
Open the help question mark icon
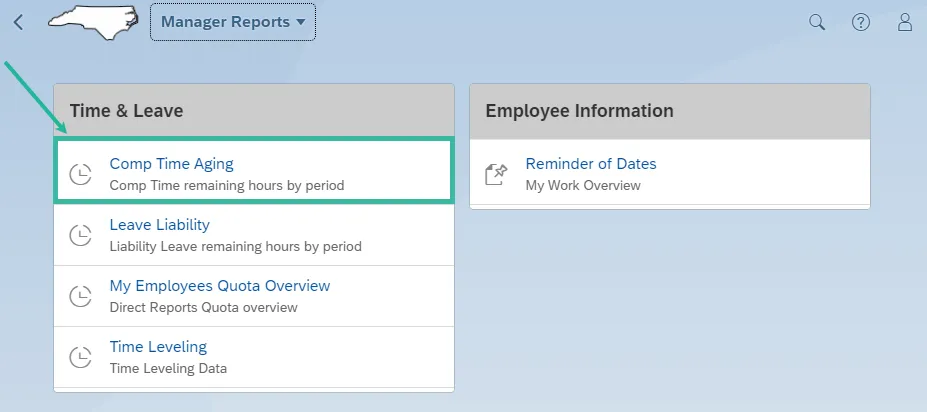pyautogui.click(x=861, y=22)
